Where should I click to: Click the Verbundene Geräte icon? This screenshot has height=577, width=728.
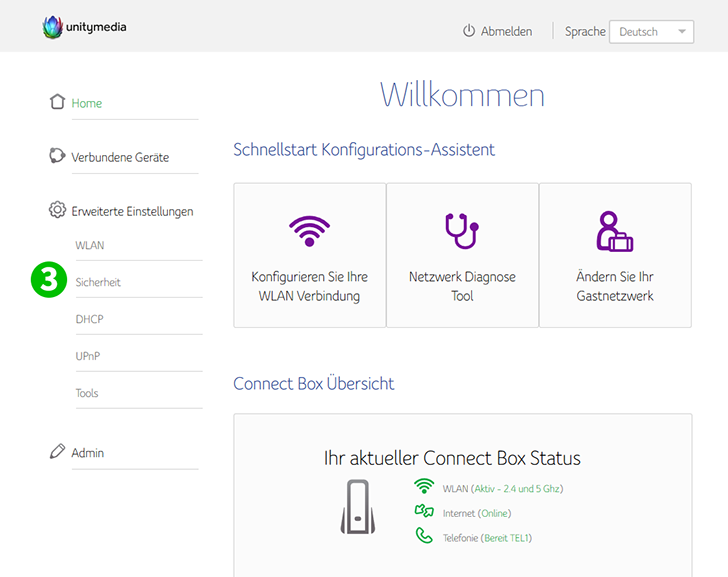[x=57, y=156]
